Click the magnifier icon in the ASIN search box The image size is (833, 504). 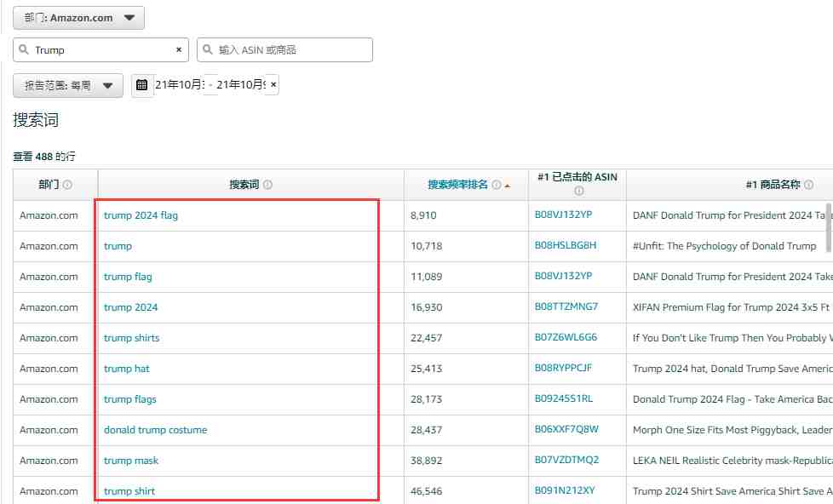click(208, 49)
